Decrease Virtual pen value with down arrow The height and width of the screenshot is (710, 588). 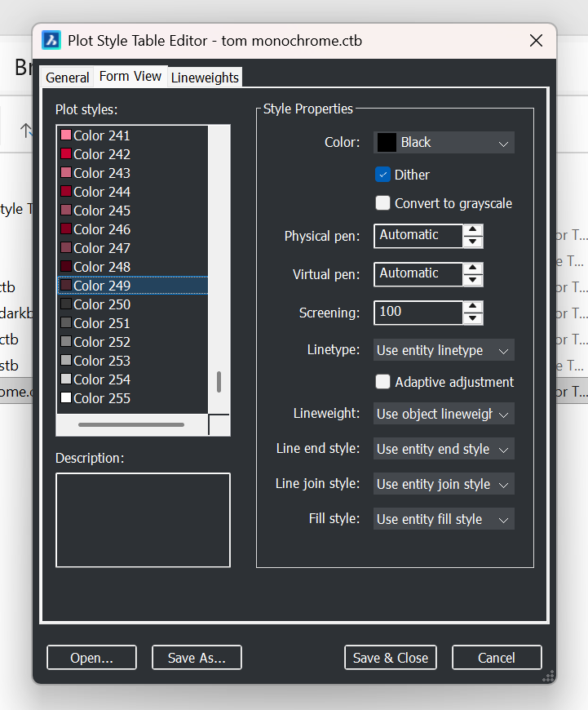tap(473, 281)
